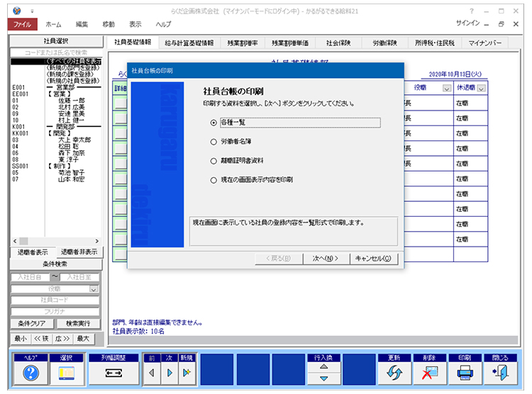Click the 削除 delete icon
The image size is (532, 394).
429,373
